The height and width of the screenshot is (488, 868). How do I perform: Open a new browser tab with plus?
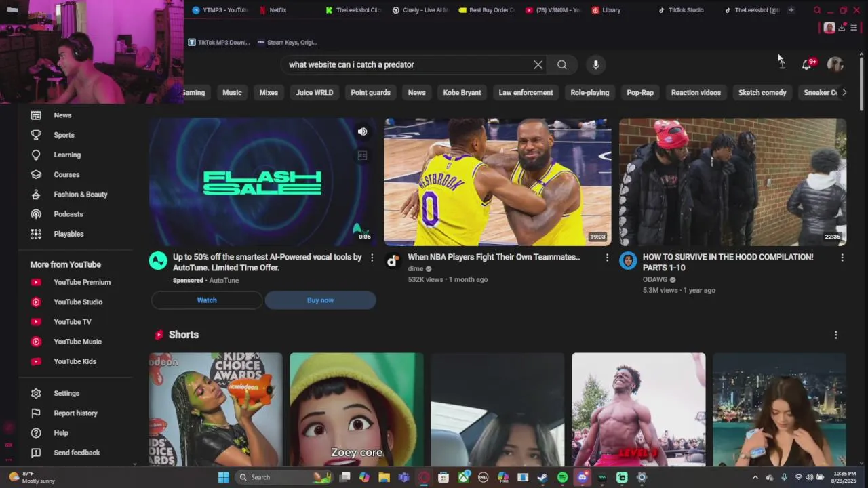[791, 10]
